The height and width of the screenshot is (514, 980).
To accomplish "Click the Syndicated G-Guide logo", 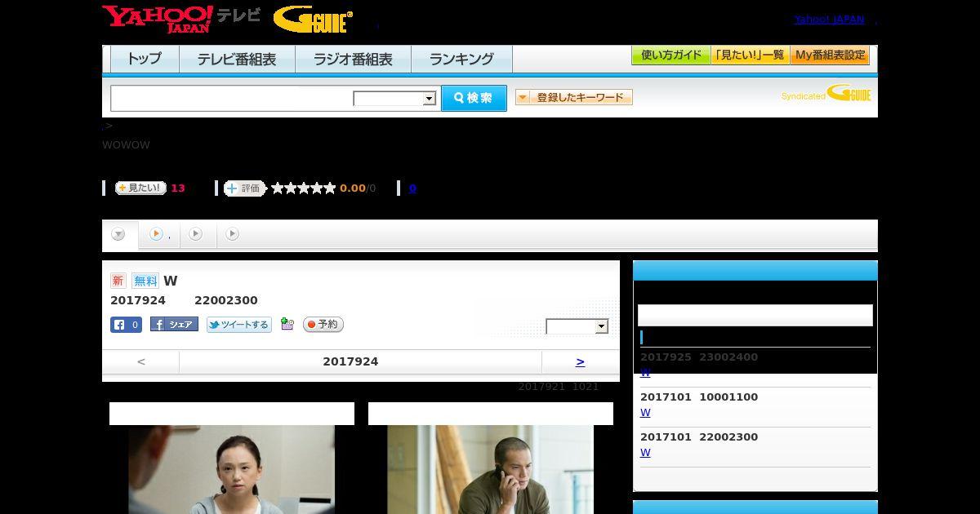I will pos(826,94).
